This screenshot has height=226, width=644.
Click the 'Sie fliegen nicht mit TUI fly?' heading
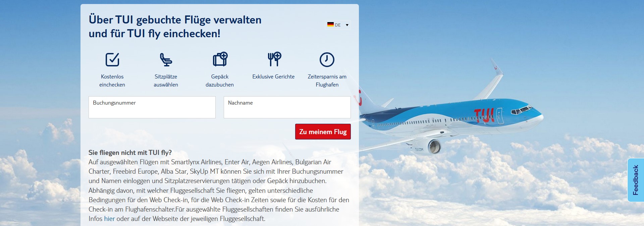pos(130,153)
